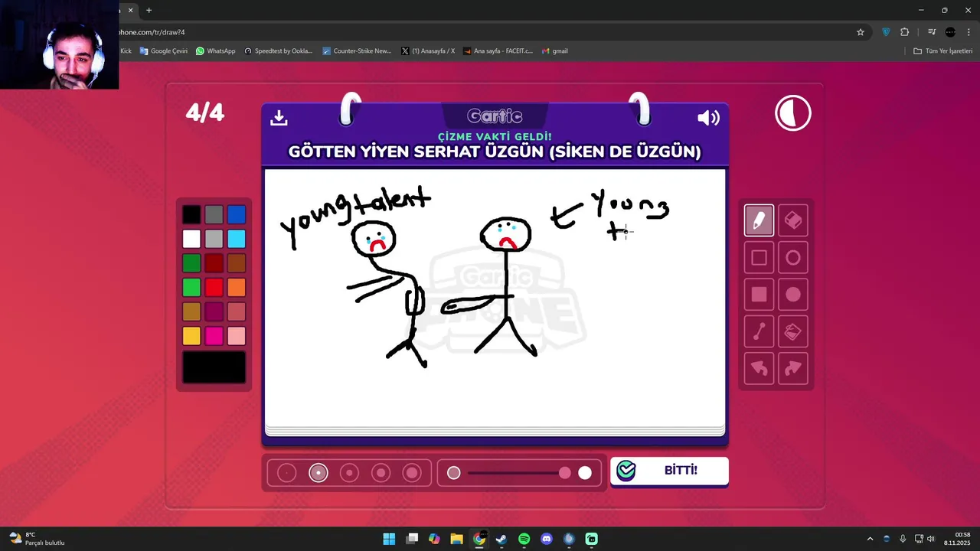Viewport: 980px width, 551px height.
Task: Undo the last drawing stroke
Action: coord(759,368)
